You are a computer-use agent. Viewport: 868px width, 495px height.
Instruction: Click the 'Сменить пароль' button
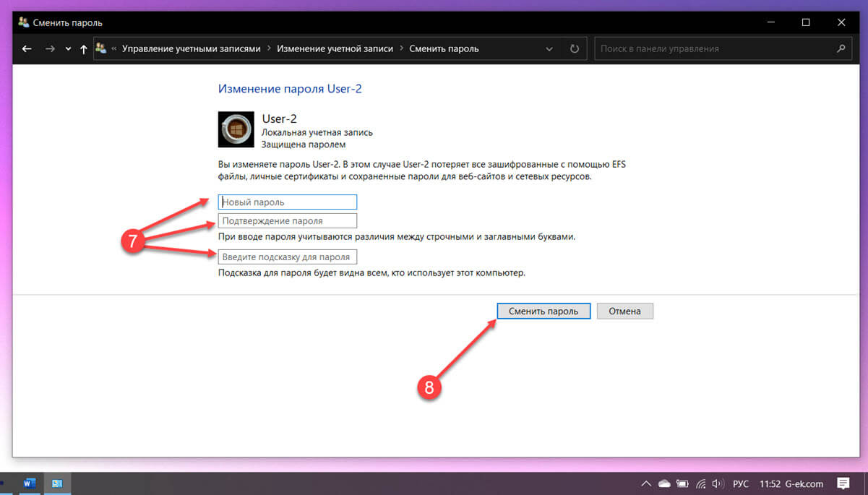pos(544,311)
